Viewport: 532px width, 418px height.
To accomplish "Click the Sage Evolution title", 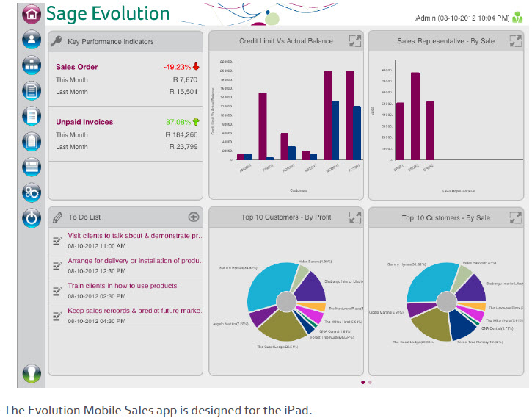I will [108, 14].
